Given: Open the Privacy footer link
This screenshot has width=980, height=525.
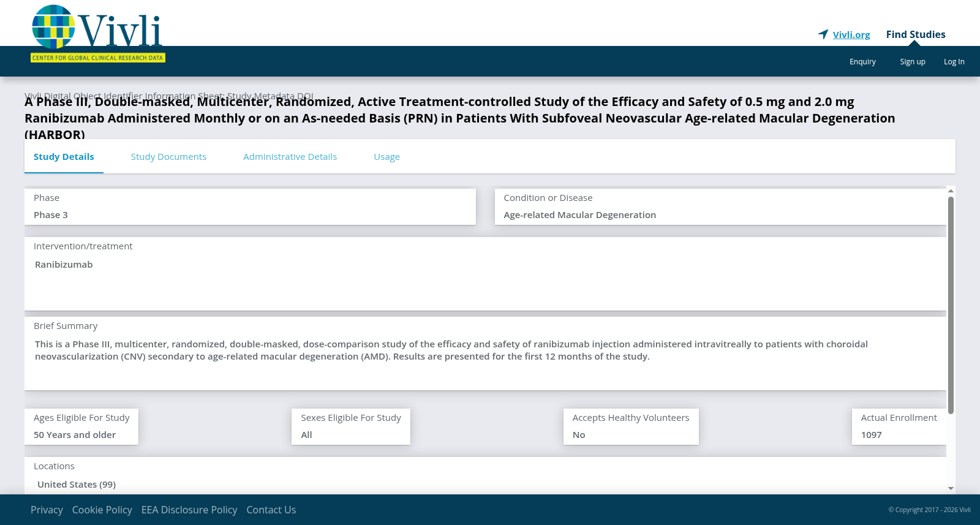Looking at the screenshot, I should 47,510.
